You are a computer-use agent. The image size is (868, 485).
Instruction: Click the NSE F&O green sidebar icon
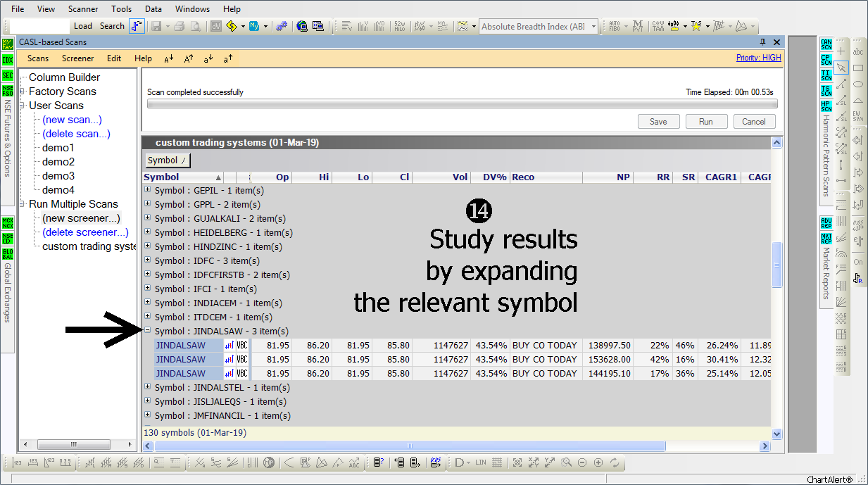point(8,91)
